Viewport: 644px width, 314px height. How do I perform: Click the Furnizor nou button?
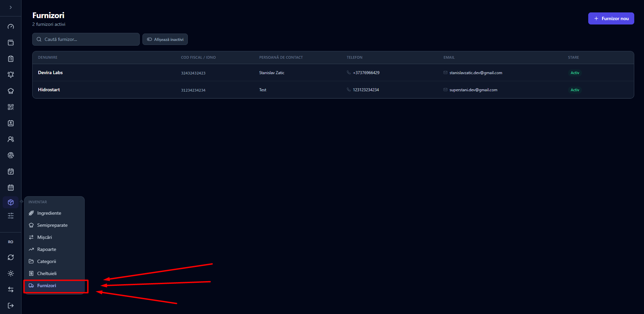pyautogui.click(x=611, y=18)
